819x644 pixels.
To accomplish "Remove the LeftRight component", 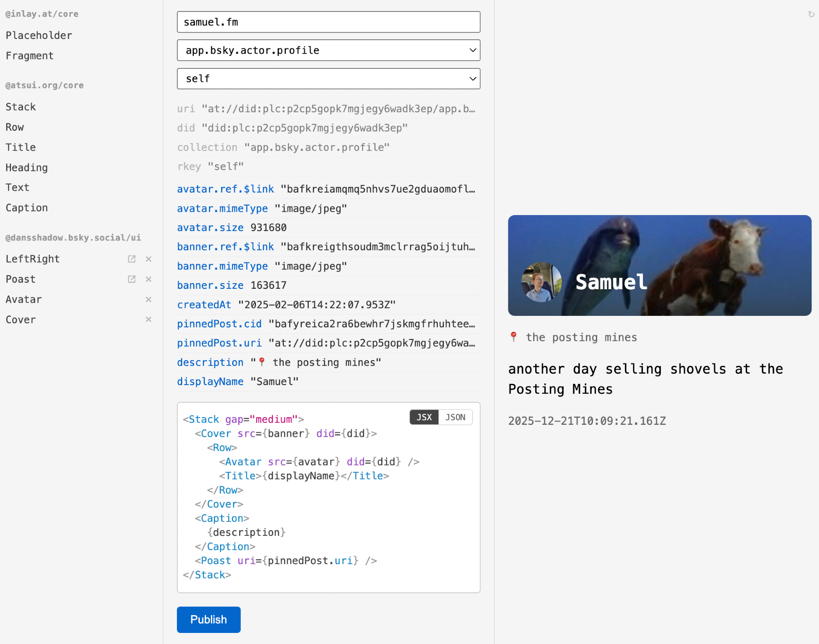I will 149,259.
